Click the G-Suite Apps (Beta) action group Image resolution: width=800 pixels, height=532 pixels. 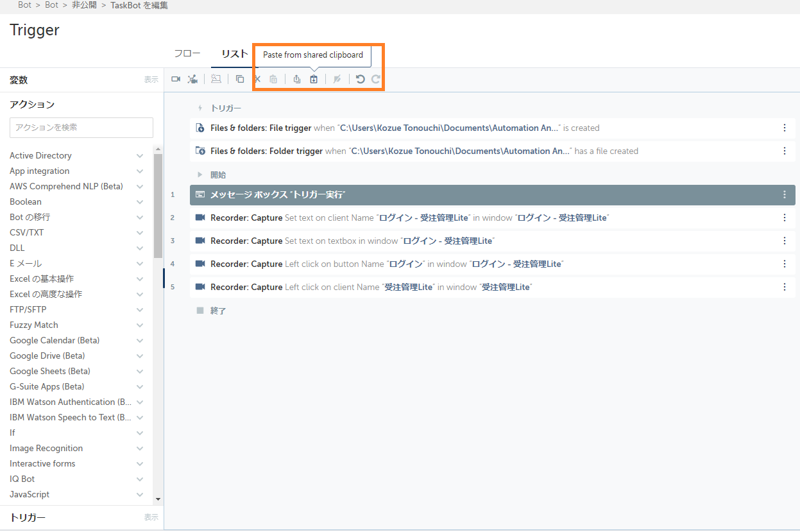coord(77,386)
